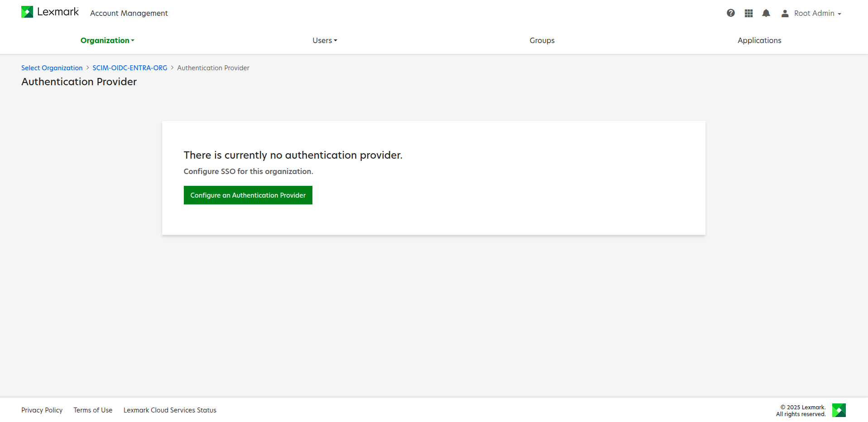Open the app switcher grid icon
This screenshot has height=422, width=868.
point(749,13)
